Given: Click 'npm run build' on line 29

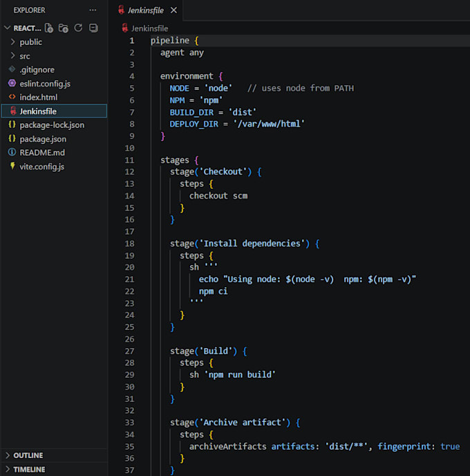Looking at the screenshot, I should pyautogui.click(x=240, y=375).
